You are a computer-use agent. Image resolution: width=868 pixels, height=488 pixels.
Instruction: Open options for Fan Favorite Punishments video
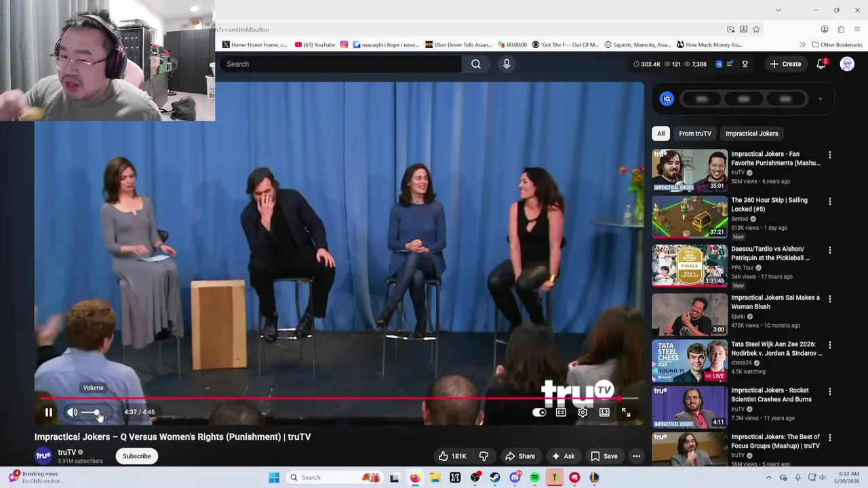(x=829, y=155)
